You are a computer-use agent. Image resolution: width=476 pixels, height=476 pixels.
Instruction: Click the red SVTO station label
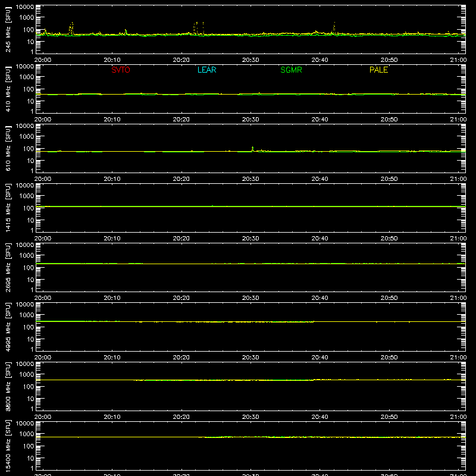tap(121, 70)
